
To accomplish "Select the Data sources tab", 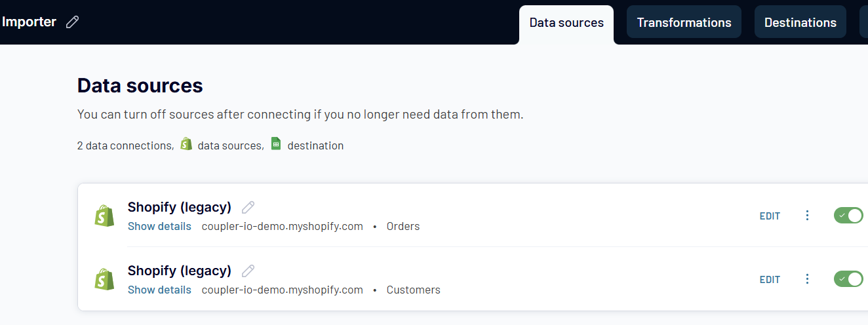I will [566, 24].
